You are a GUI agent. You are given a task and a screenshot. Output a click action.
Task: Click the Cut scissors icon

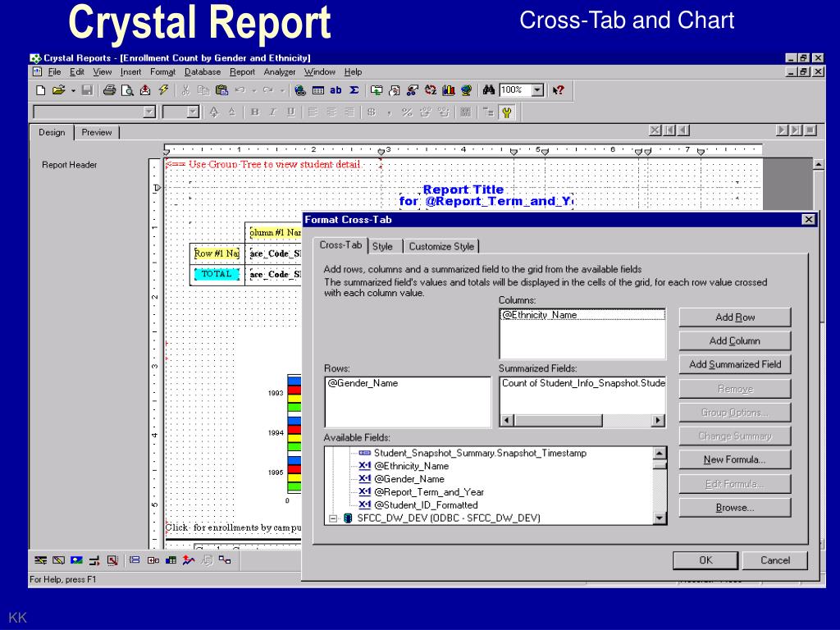185,90
